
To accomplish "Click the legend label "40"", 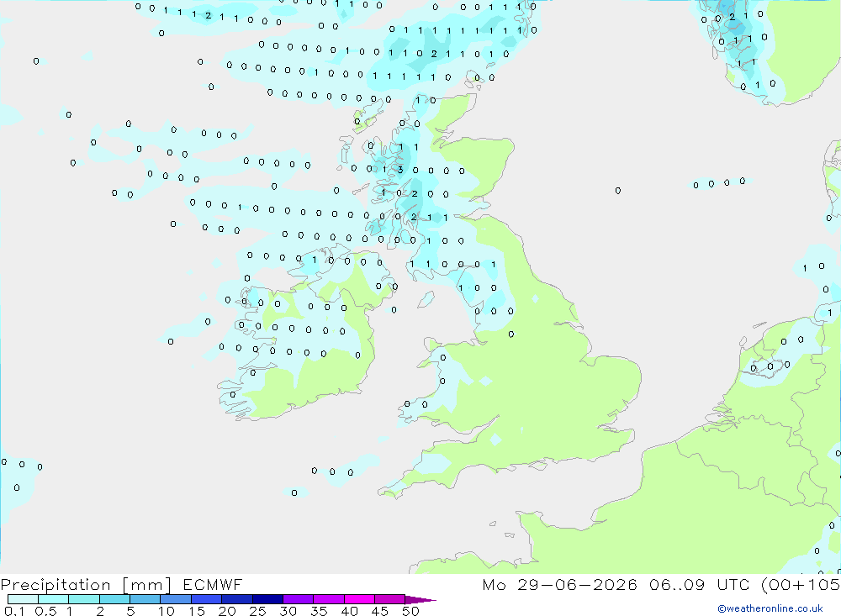I will [349, 611].
